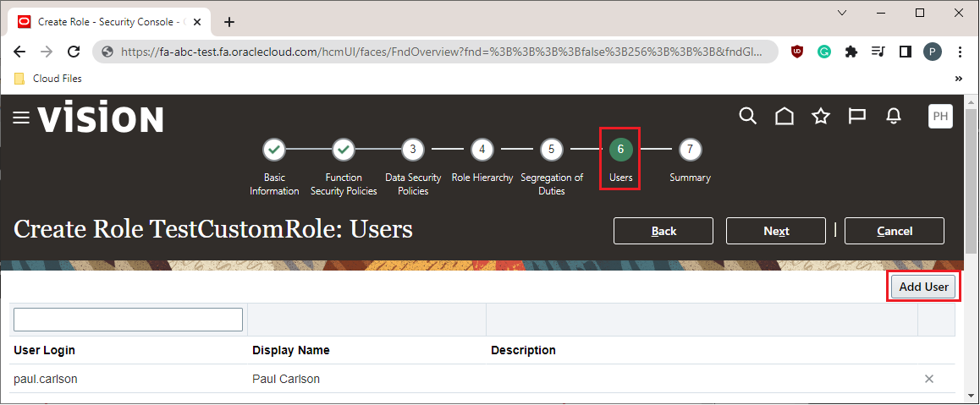Select step 7 Summary

(x=690, y=150)
